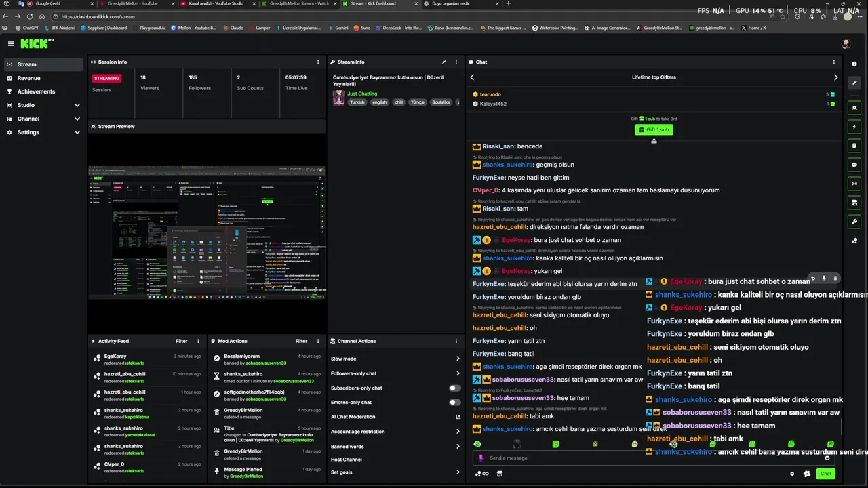The height and width of the screenshot is (488, 868).
Task: Open Mod Actions Filter
Action: tap(301, 341)
